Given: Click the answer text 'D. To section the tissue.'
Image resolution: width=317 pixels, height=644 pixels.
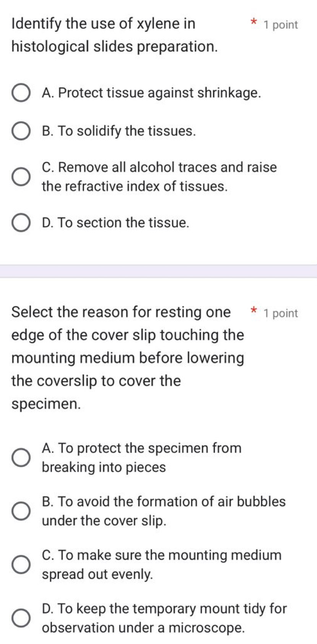Looking at the screenshot, I should point(115,223).
